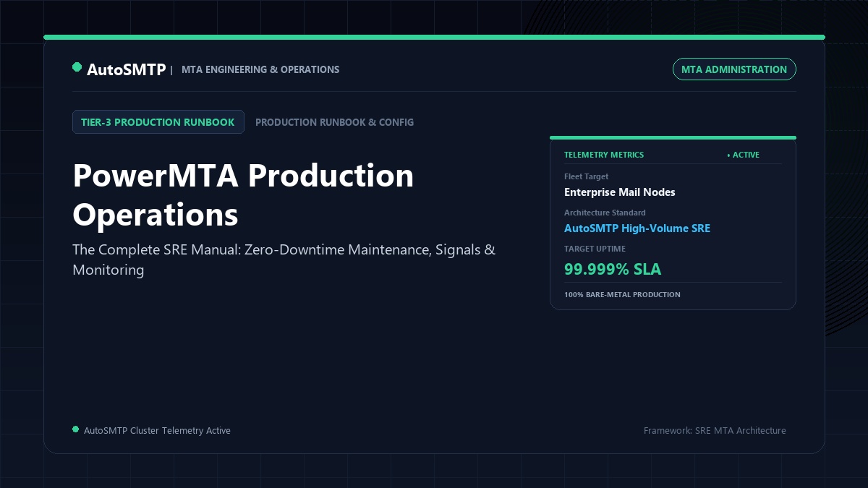Click the green dot beside AutoSMTP logo
Image resolution: width=868 pixels, height=488 pixels.
(x=77, y=67)
